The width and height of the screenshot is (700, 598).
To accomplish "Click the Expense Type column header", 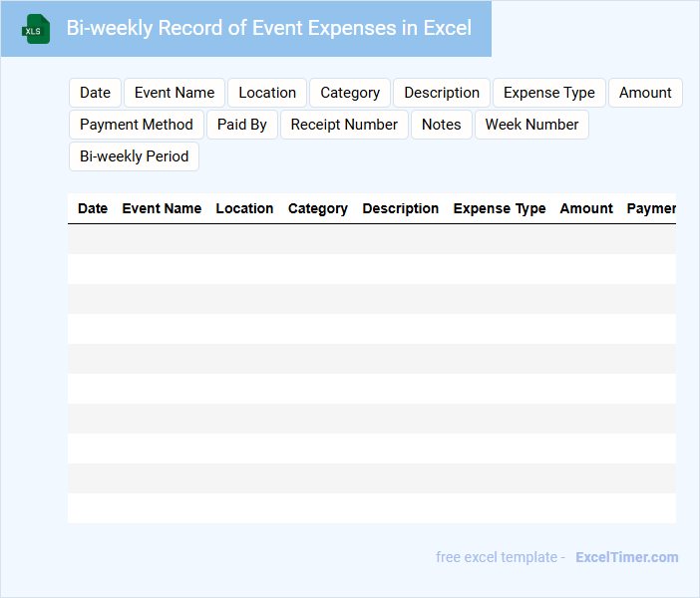I will 500,208.
